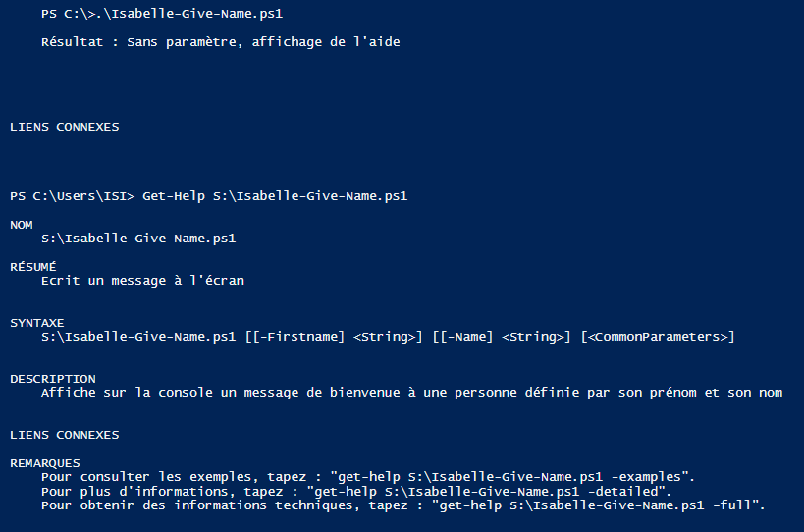Click the remark line ending with -full
Screen dimensions: 804x532
402,505
